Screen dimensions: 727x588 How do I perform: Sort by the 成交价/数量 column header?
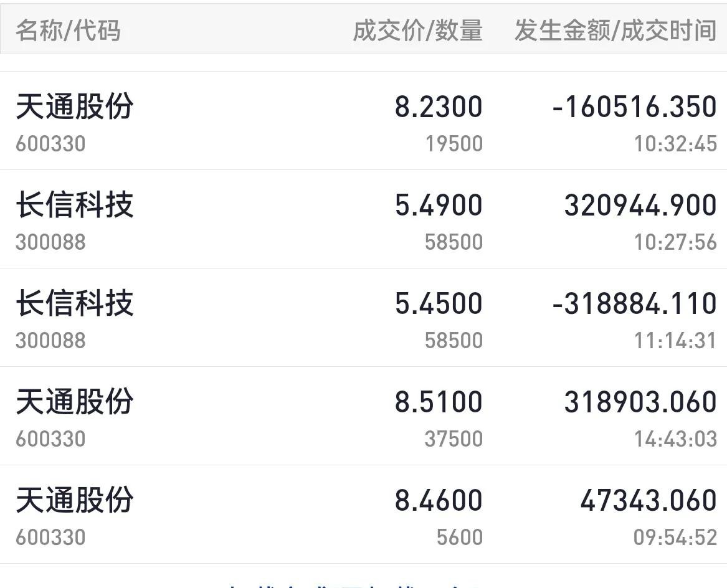[x=417, y=30]
